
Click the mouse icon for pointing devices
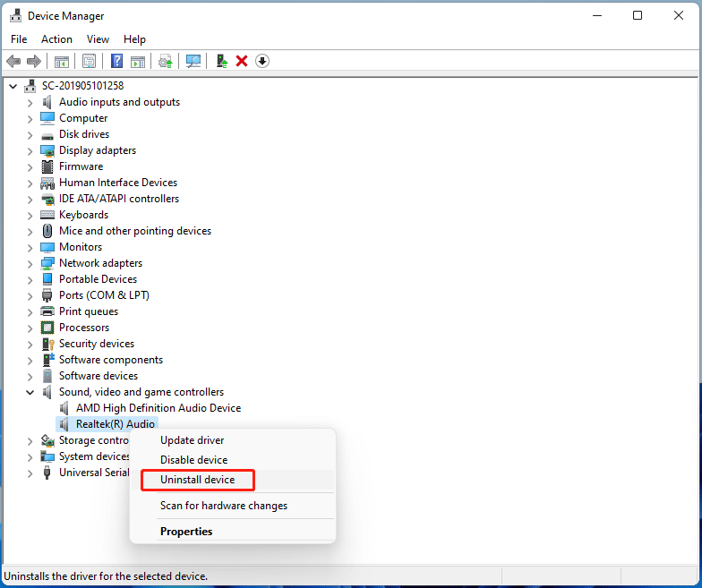pos(47,231)
